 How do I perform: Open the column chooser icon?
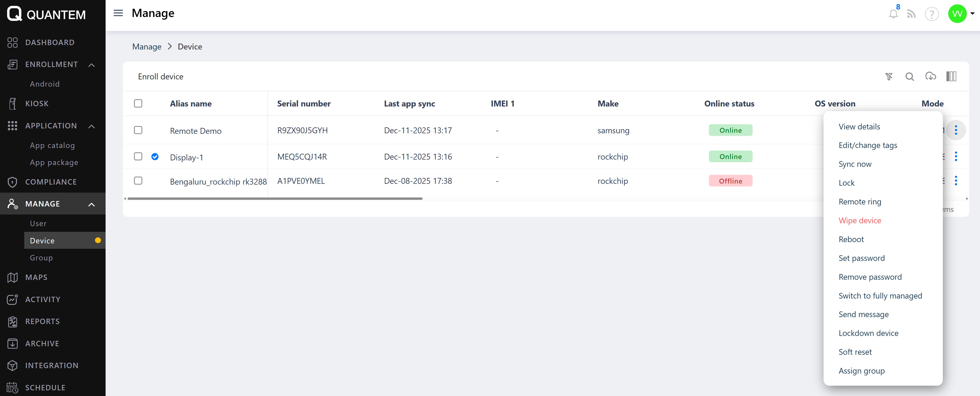(x=951, y=77)
